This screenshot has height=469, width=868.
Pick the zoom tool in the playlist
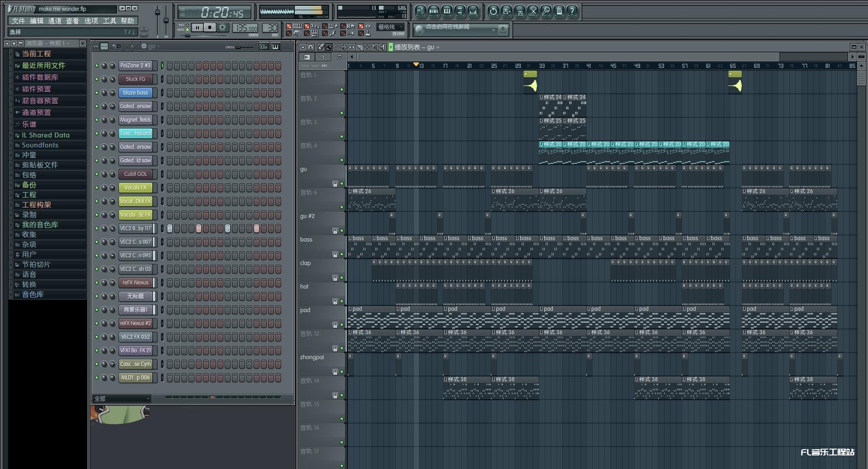click(375, 47)
